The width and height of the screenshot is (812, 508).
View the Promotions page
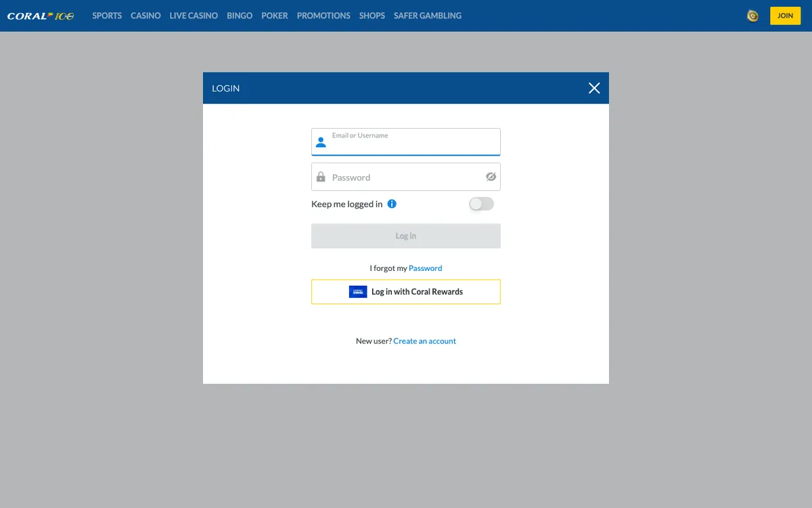323,16
